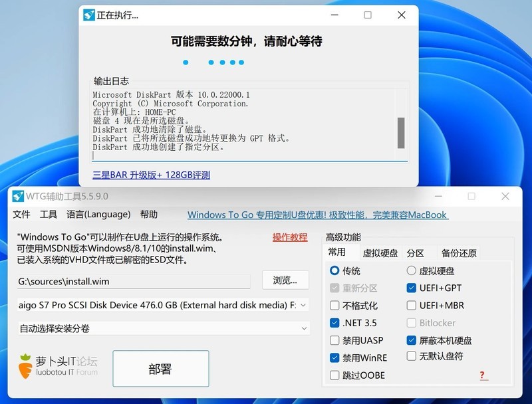
Task: Enable the 不格式化 checkbox
Action: tap(336, 305)
